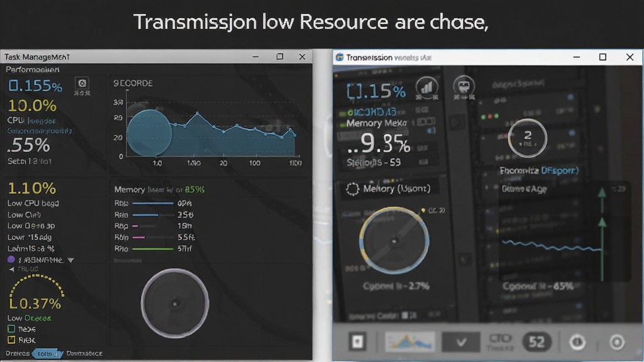Click the gear icon beside 0.155% in Task Manager

point(82,84)
